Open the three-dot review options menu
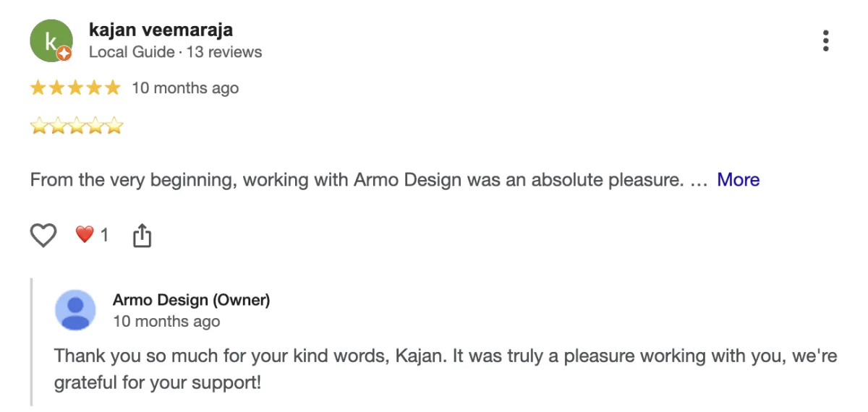This screenshot has height=412, width=868. [x=825, y=41]
